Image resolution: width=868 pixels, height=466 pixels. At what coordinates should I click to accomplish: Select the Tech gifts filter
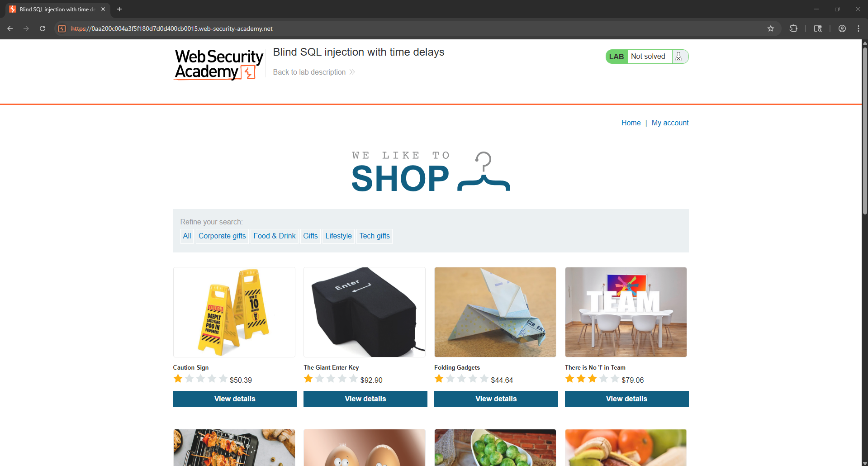coord(375,236)
